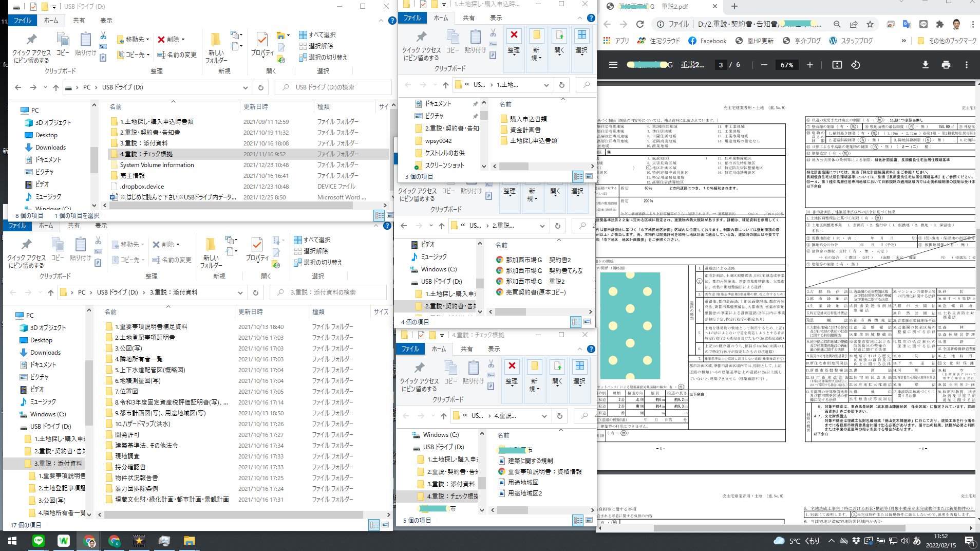Zoom in on the PDF with the plus icon
This screenshot has width=980, height=551.
(x=810, y=65)
